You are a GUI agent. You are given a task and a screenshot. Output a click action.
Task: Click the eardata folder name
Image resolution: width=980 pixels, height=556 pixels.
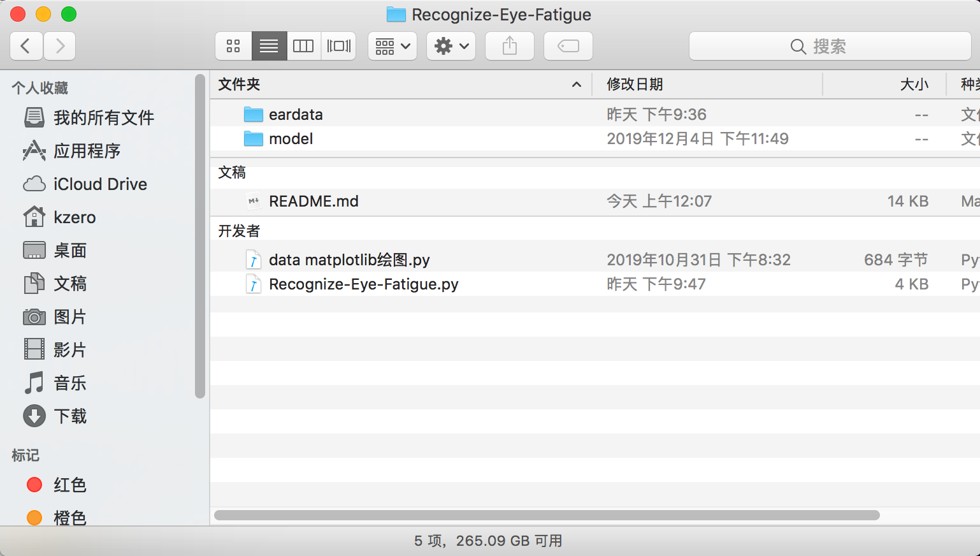(x=296, y=115)
